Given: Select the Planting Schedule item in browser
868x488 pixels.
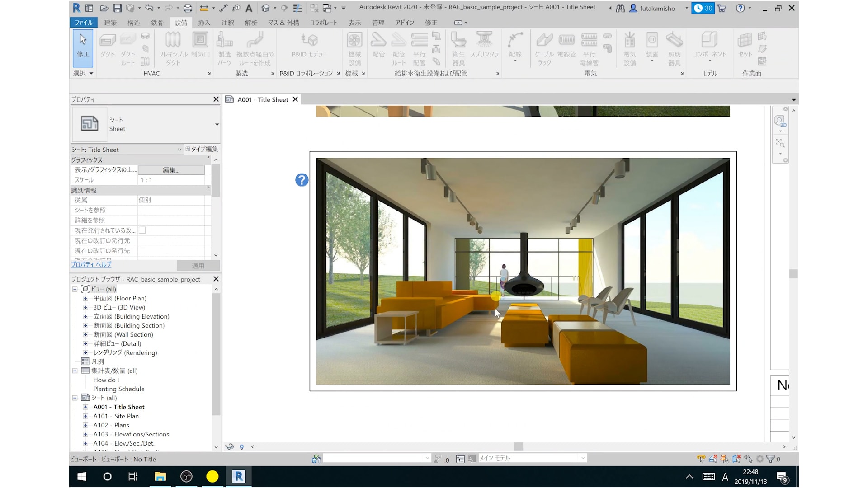Looking at the screenshot, I should pyautogui.click(x=119, y=389).
